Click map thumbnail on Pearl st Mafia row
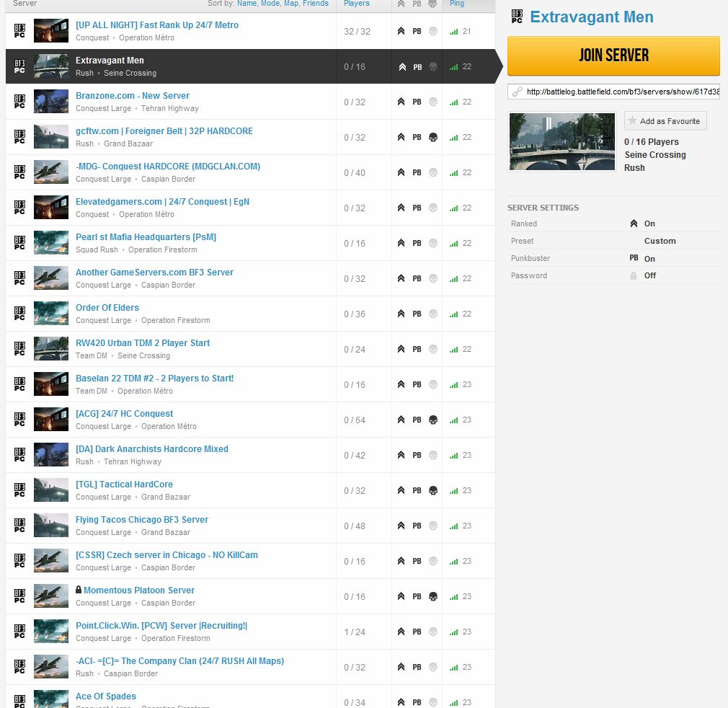The height and width of the screenshot is (708, 728). (x=51, y=243)
